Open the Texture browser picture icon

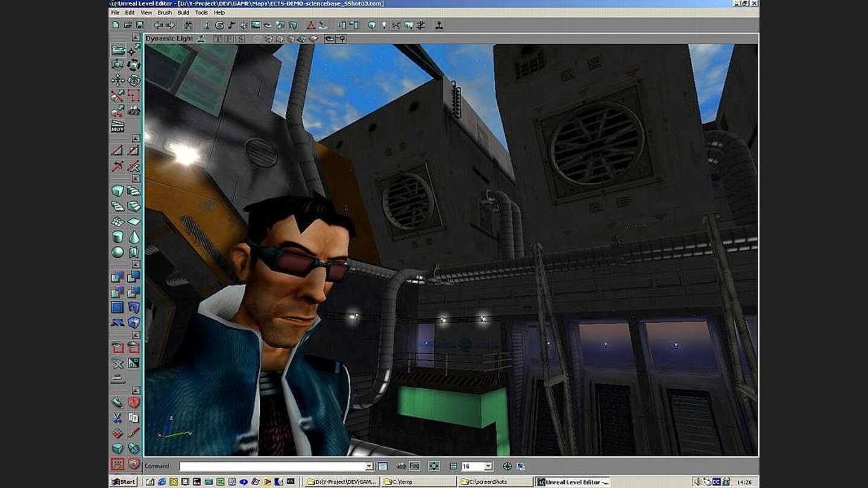tap(256, 25)
